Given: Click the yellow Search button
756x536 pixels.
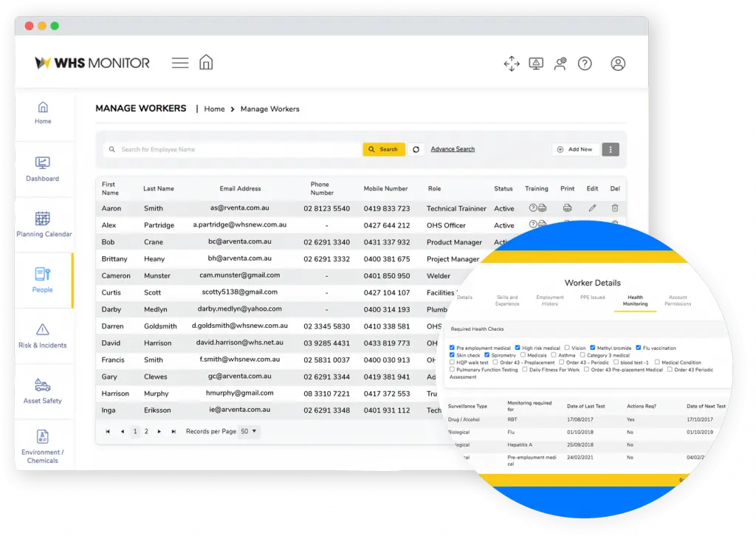Looking at the screenshot, I should coord(384,149).
